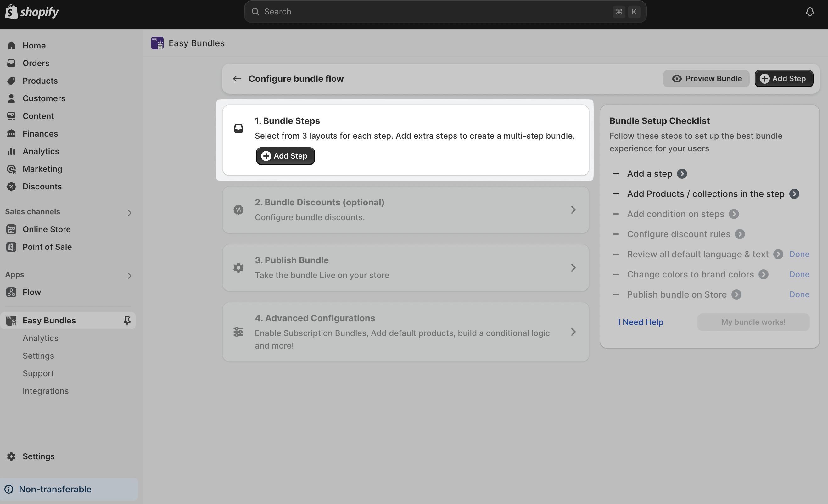The height and width of the screenshot is (504, 828).
Task: Click the Shopify logo
Action: pos(32,12)
